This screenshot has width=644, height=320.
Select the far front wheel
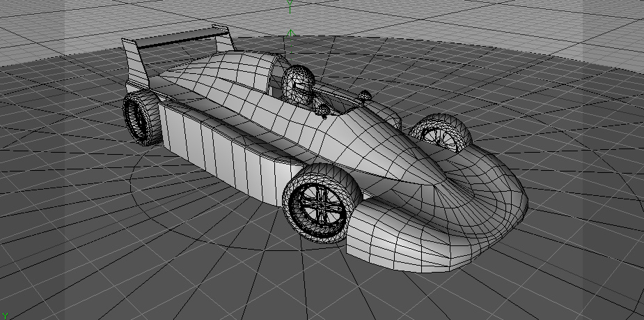pos(441,131)
